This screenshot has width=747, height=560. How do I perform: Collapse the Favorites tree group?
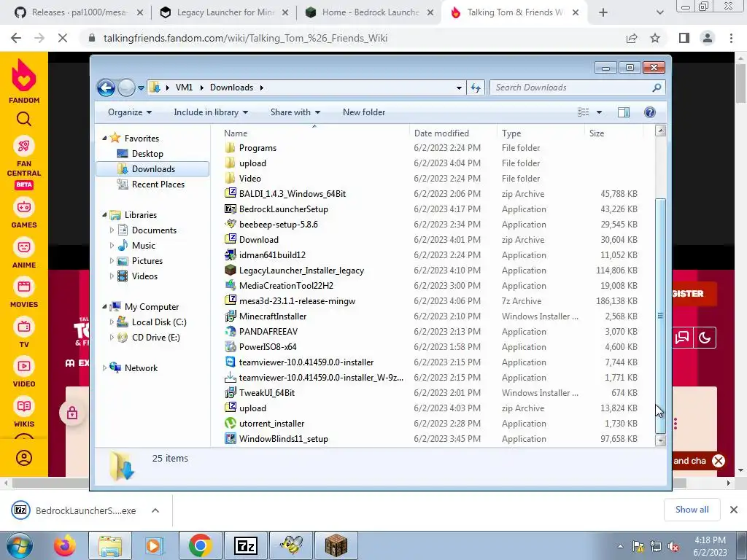click(105, 138)
